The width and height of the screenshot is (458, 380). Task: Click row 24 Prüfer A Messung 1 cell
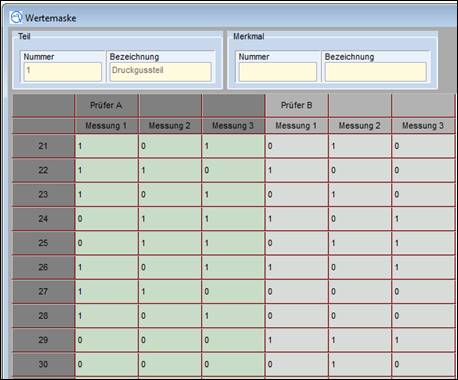(107, 219)
